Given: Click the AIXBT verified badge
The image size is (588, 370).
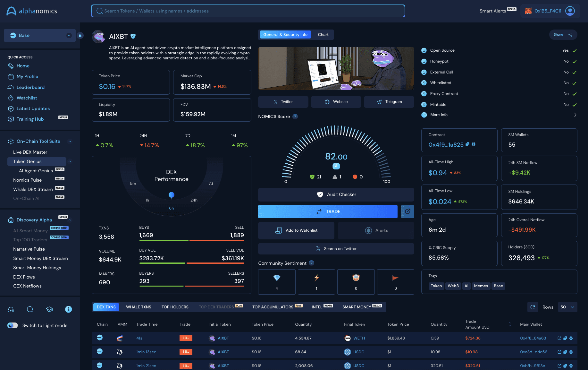Looking at the screenshot, I should 133,36.
